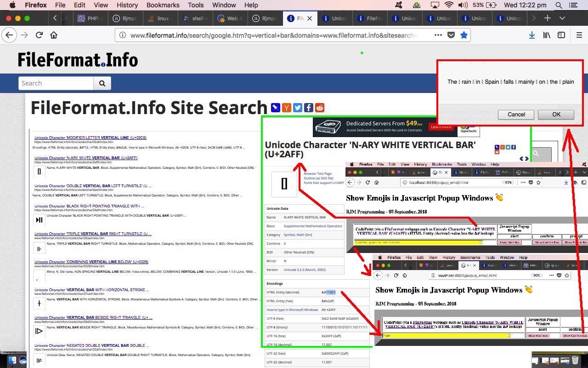Screen dimensions: 588x368
Task: Go to the Firefox home page
Action: tap(54, 35)
